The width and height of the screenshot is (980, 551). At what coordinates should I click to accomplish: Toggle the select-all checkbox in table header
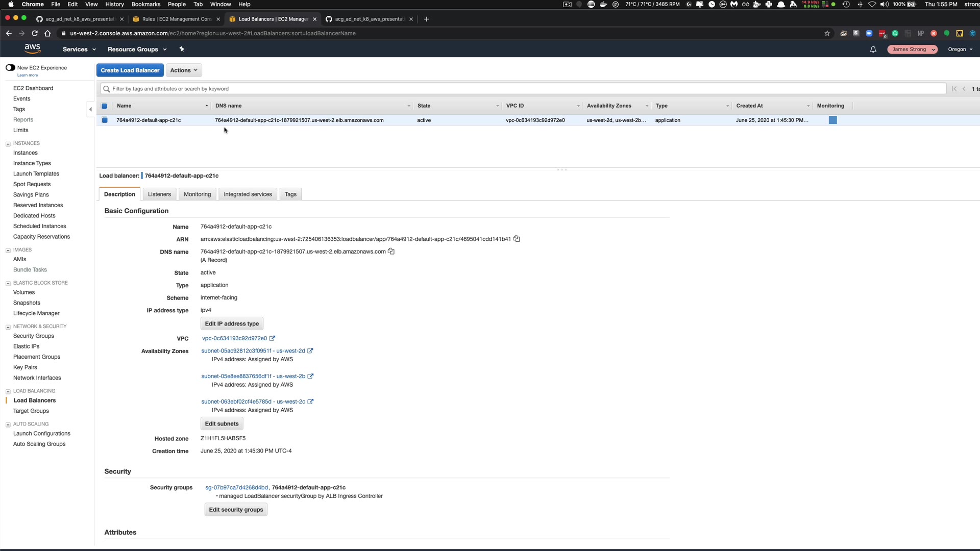coord(105,106)
